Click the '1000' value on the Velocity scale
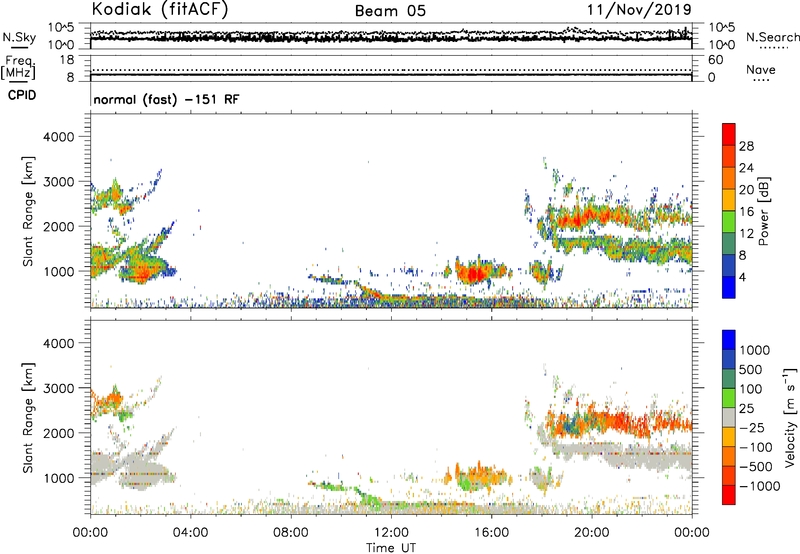Image resolution: width=800 pixels, height=554 pixels. pyautogui.click(x=755, y=350)
